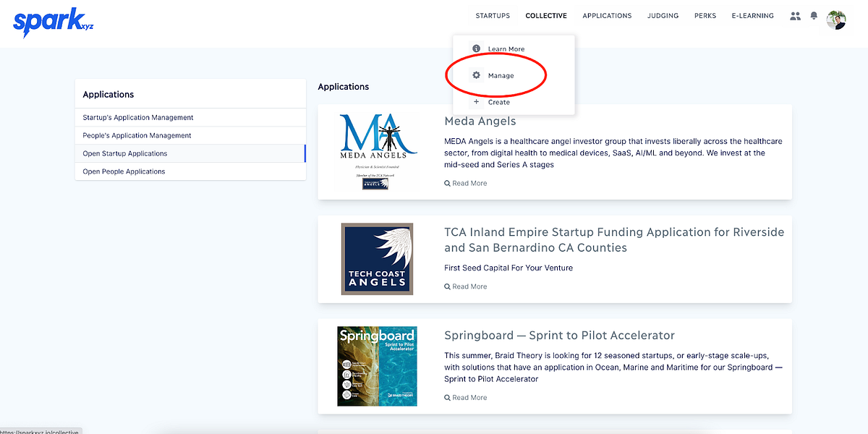Screen dimensions: 868x434
Task: Expand the APPLICATIONS navigation dropdown
Action: click(x=607, y=15)
